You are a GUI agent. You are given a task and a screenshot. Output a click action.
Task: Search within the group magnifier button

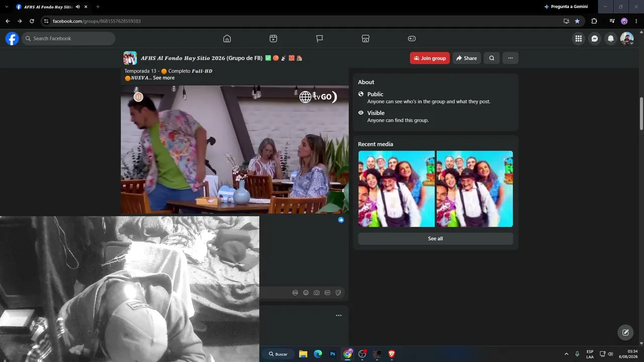click(x=492, y=58)
